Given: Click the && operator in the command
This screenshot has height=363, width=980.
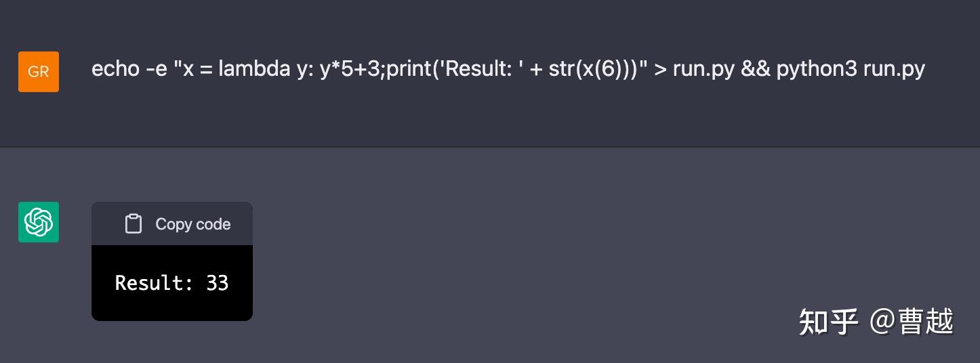Looking at the screenshot, I should 756,69.
